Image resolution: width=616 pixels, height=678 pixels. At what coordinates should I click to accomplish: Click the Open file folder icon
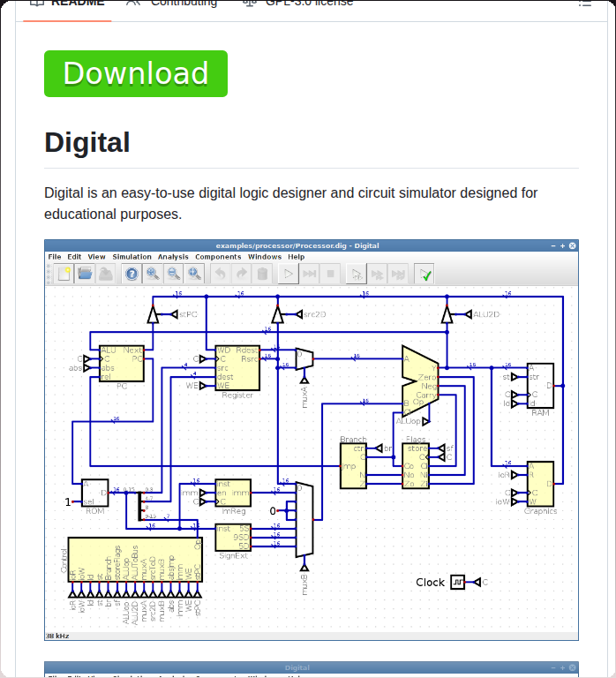click(85, 274)
